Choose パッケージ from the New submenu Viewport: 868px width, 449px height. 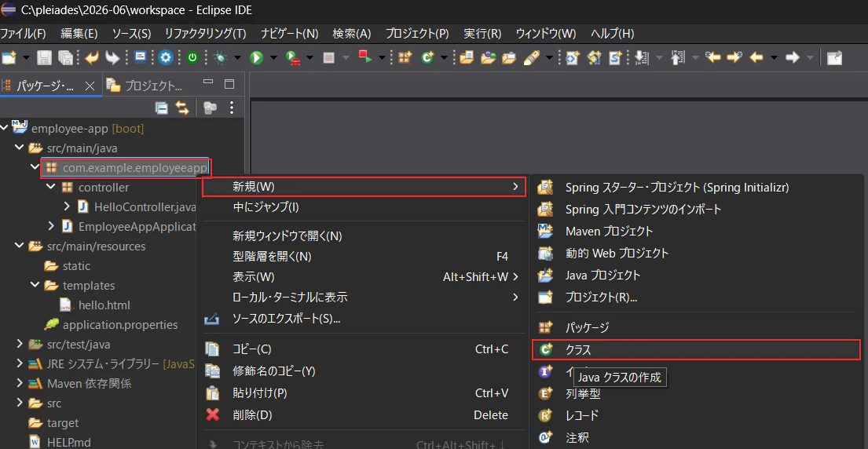click(697, 327)
